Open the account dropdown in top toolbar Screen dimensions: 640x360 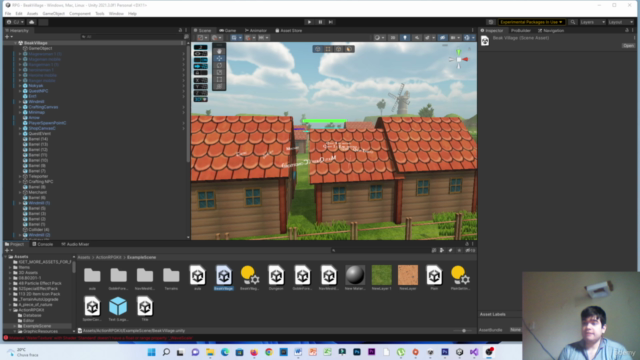click(16, 22)
